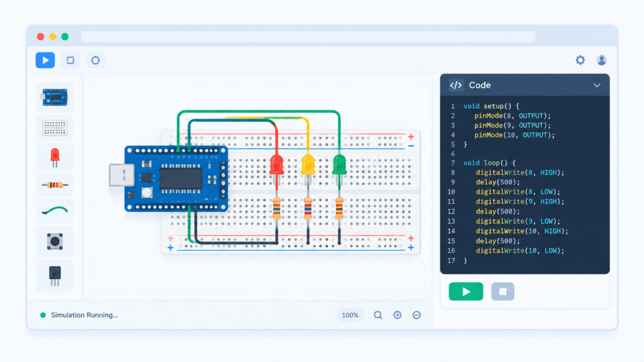This screenshot has width=644, height=362.
Task: Select the Arduino board component in sidebar
Action: click(55, 97)
